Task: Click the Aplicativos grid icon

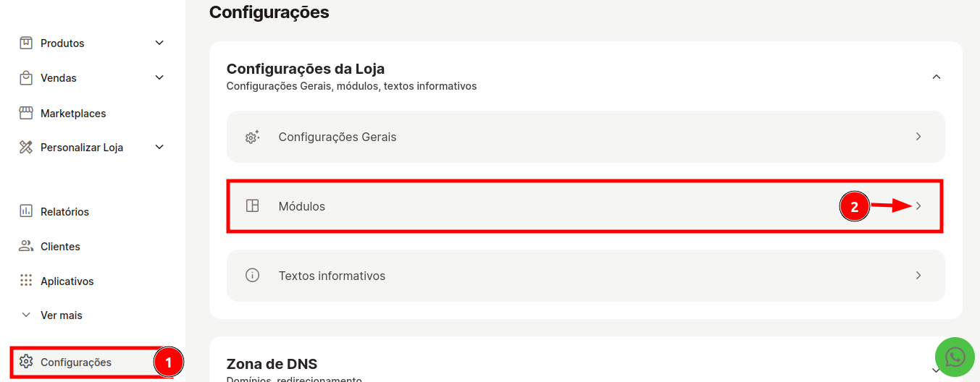Action: pos(26,281)
